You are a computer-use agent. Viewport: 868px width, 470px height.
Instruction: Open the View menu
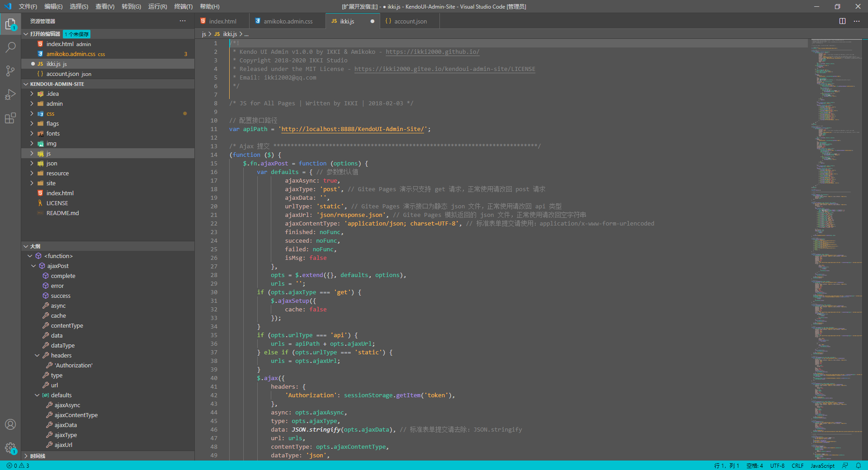click(x=105, y=6)
